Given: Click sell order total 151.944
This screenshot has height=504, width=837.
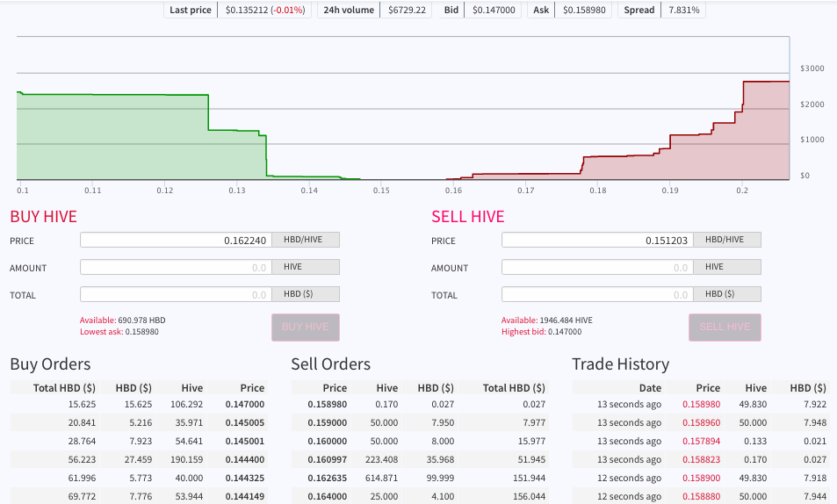Looking at the screenshot, I should click(529, 478).
